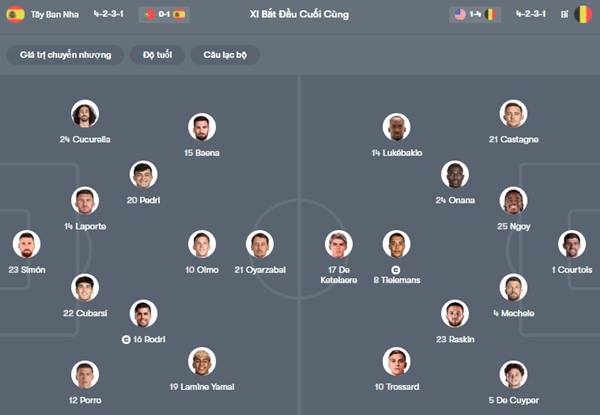Open the 23 Simón player name link
The width and height of the screenshot is (600, 415).
click(27, 270)
